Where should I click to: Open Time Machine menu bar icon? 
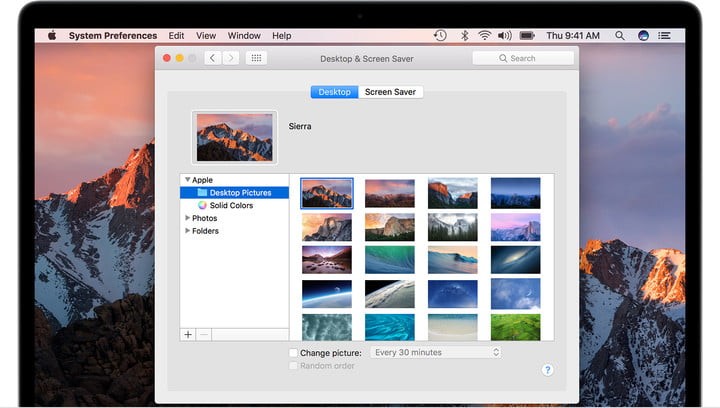coord(440,35)
